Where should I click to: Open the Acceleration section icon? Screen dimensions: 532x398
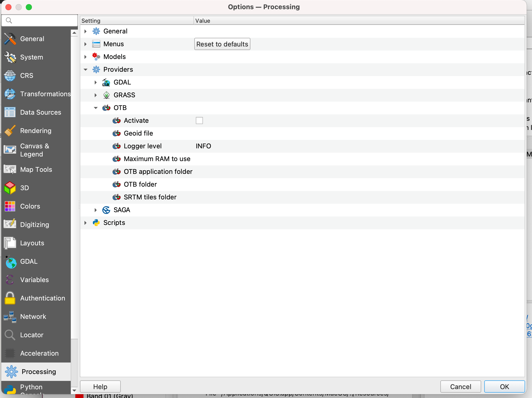[10, 353]
